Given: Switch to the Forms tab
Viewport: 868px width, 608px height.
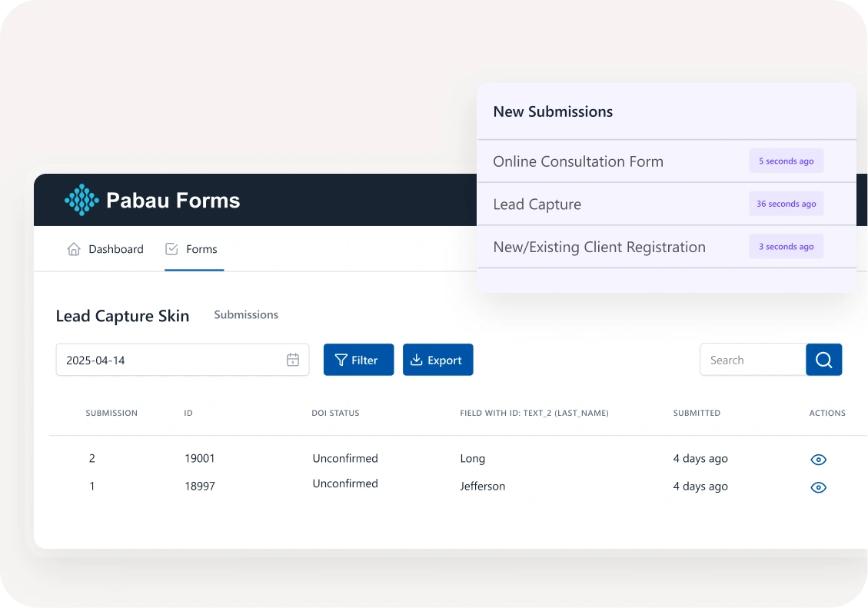Looking at the screenshot, I should tap(201, 249).
